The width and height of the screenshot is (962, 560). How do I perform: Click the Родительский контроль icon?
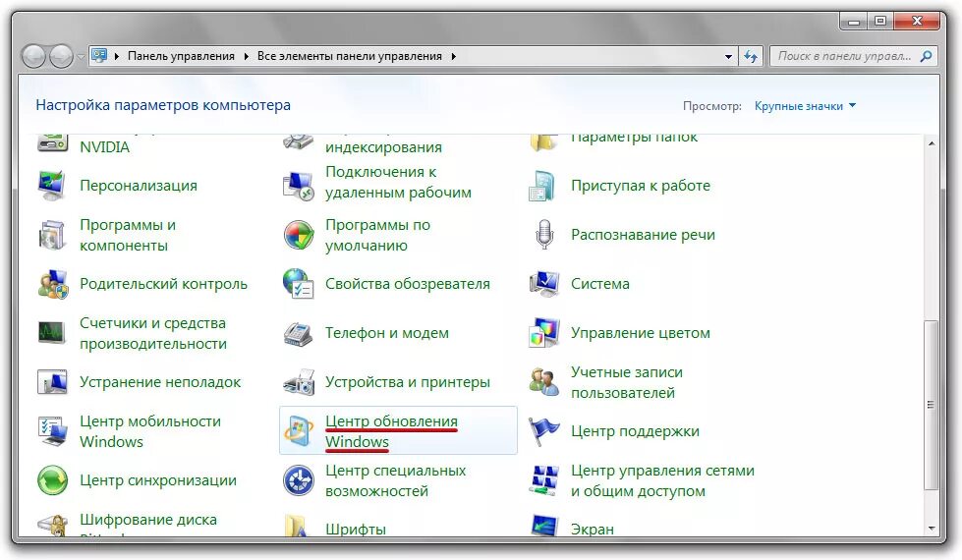[52, 283]
